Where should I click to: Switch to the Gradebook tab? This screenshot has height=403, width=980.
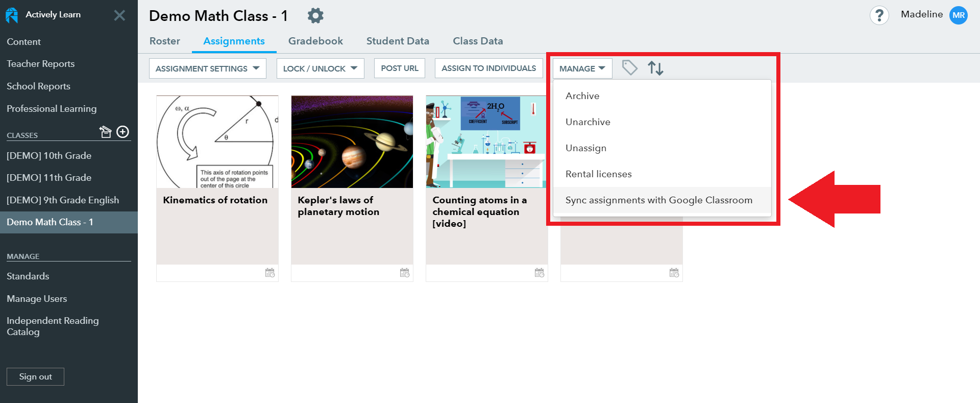315,41
